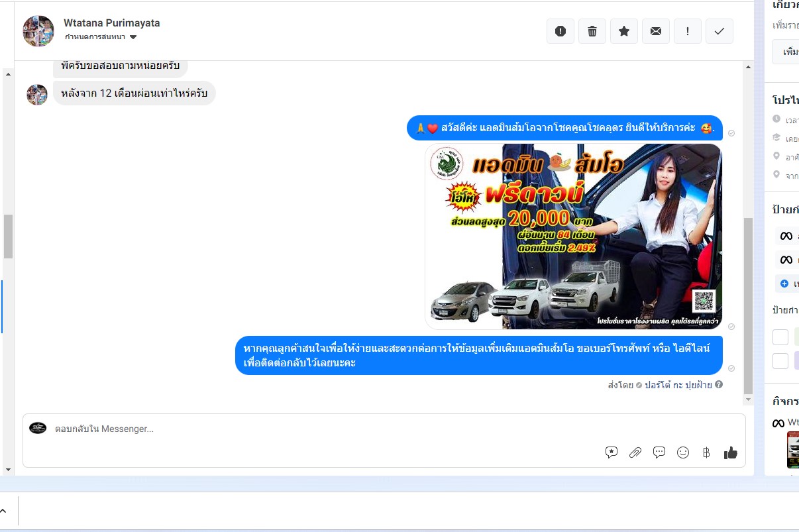Click the first Meta suggested label chip
The width and height of the screenshot is (799, 532).
pyautogui.click(x=788, y=236)
